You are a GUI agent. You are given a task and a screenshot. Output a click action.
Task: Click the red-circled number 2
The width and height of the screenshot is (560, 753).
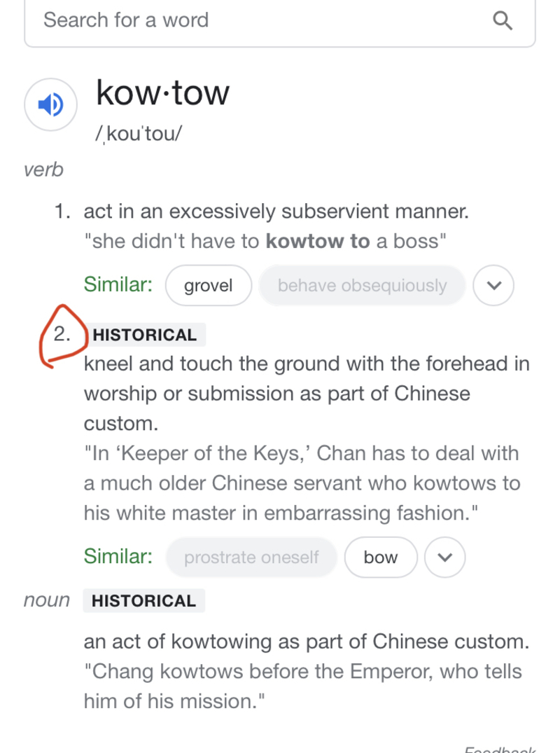pos(62,334)
